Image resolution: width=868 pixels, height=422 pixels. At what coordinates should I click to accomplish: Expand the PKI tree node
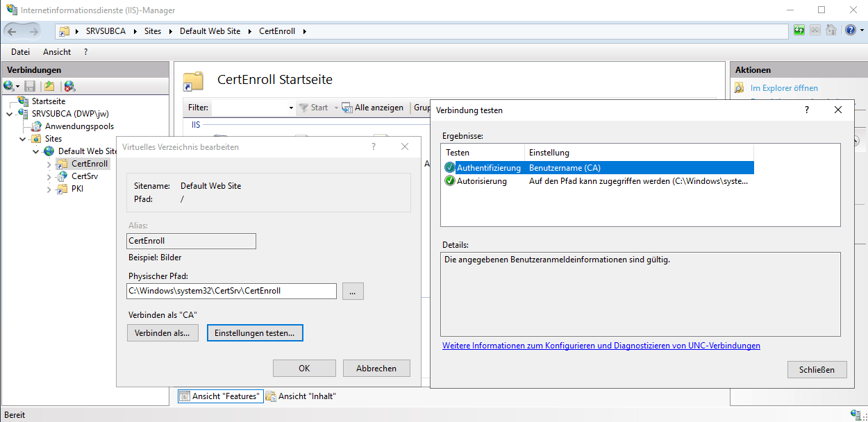pos(49,189)
